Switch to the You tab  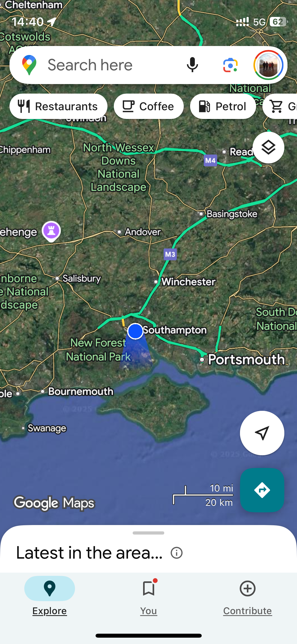[149, 596]
